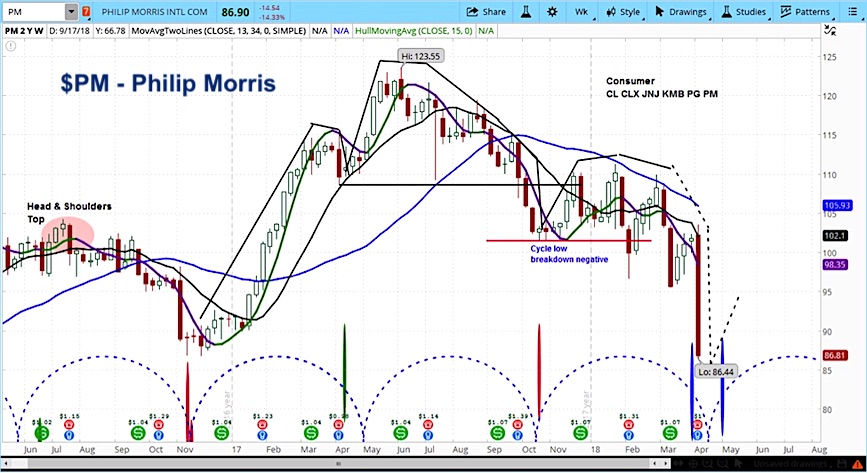
Task: Click the blue 105.93 price axis label
Action: [x=837, y=205]
